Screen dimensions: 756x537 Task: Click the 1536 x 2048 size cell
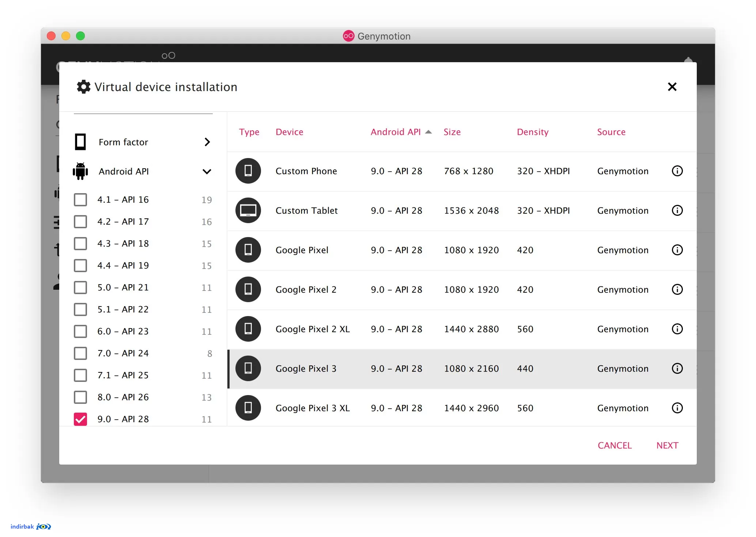tap(471, 211)
